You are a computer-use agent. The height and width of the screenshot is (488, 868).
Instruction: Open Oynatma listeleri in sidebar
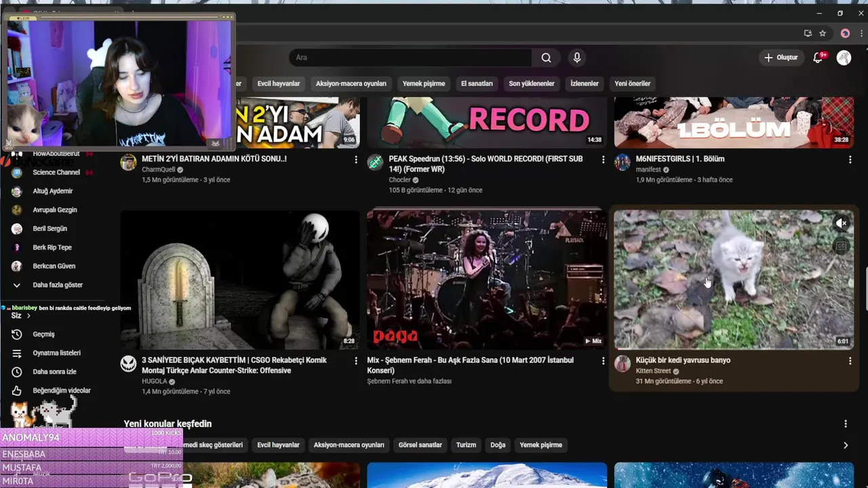coord(58,353)
